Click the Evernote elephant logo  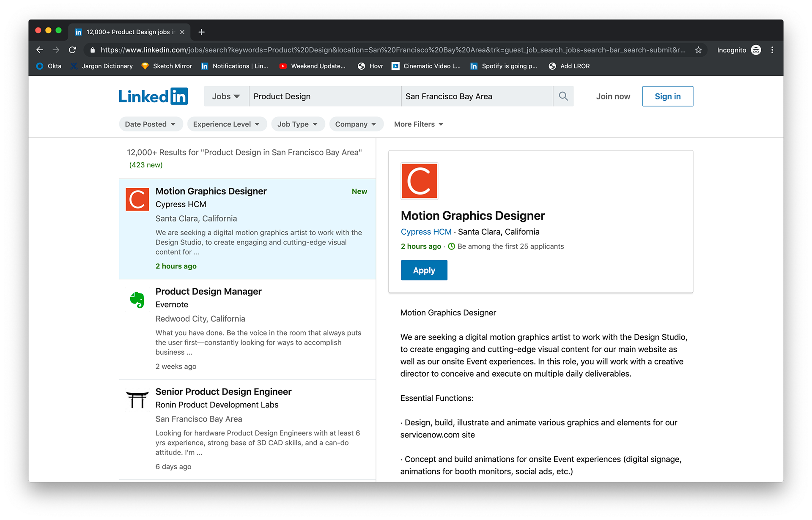click(x=137, y=300)
